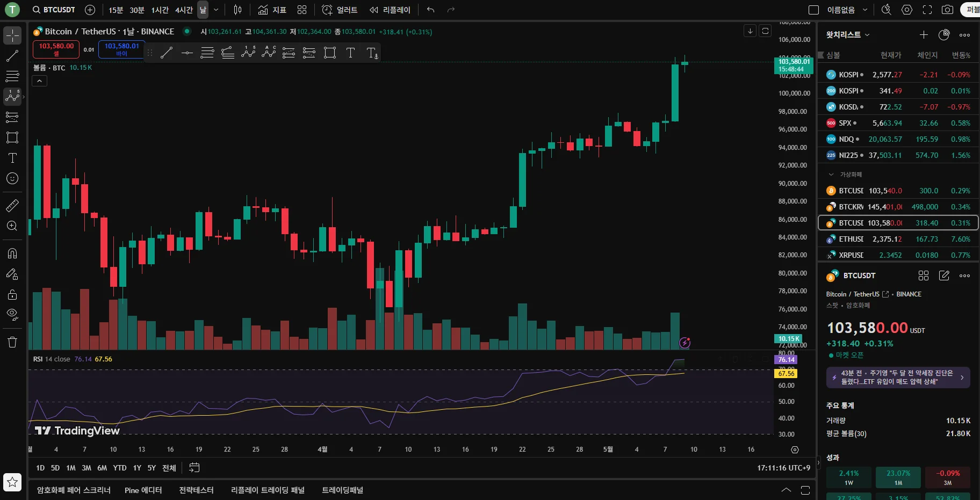Select the trend line tool in left sidebar
This screenshot has height=500, width=980.
12,56
